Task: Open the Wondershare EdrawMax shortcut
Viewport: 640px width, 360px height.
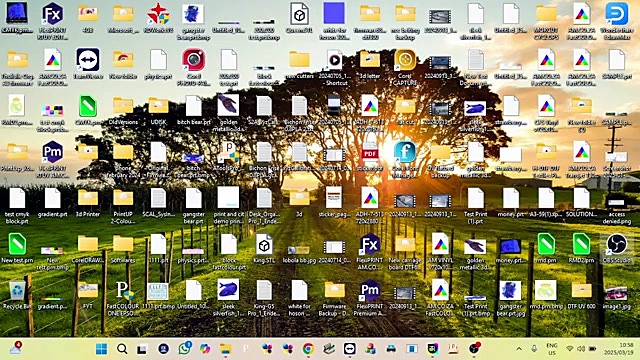Action: [616, 14]
